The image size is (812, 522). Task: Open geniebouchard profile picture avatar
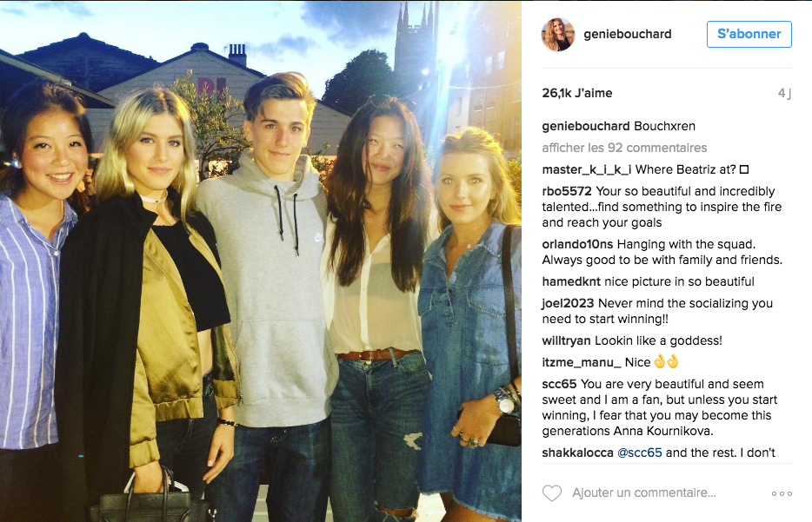558,34
